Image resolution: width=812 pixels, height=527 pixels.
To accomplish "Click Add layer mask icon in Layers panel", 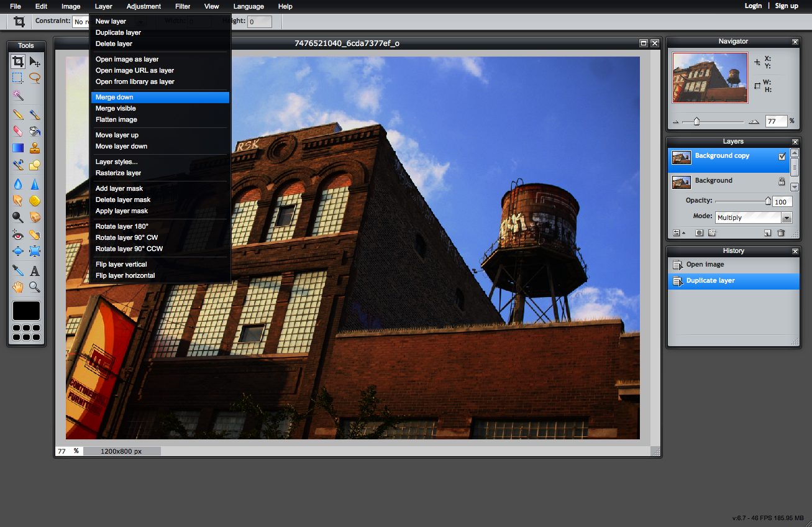I will pyautogui.click(x=699, y=233).
